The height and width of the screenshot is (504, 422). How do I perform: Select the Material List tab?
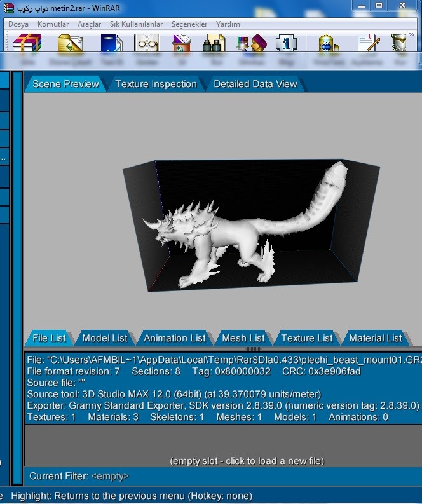pyautogui.click(x=376, y=338)
